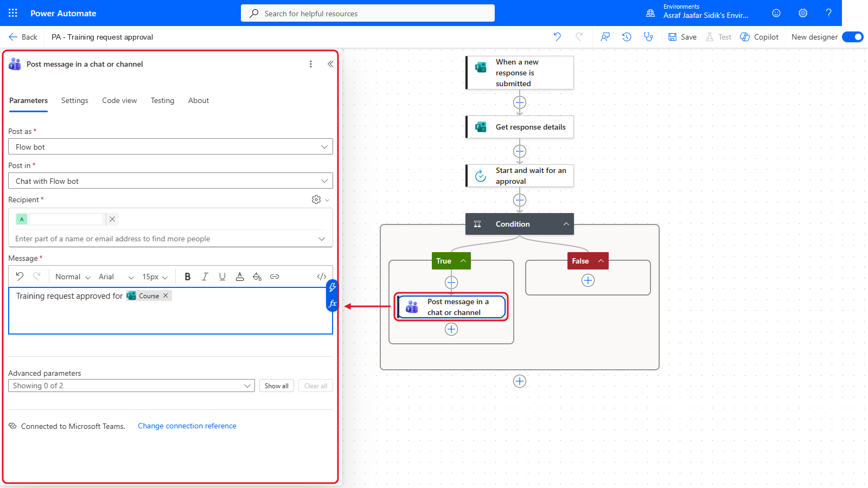
Task: Insert an expression with the fx icon
Action: [x=333, y=304]
